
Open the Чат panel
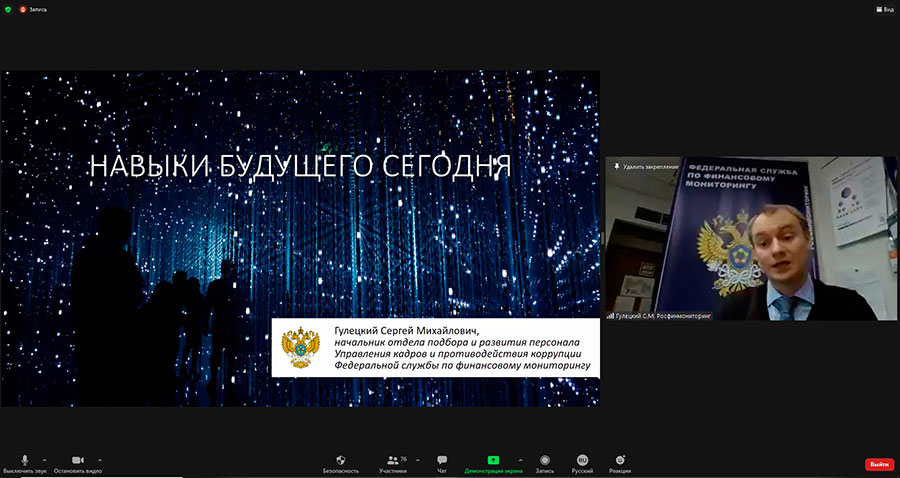tap(442, 464)
